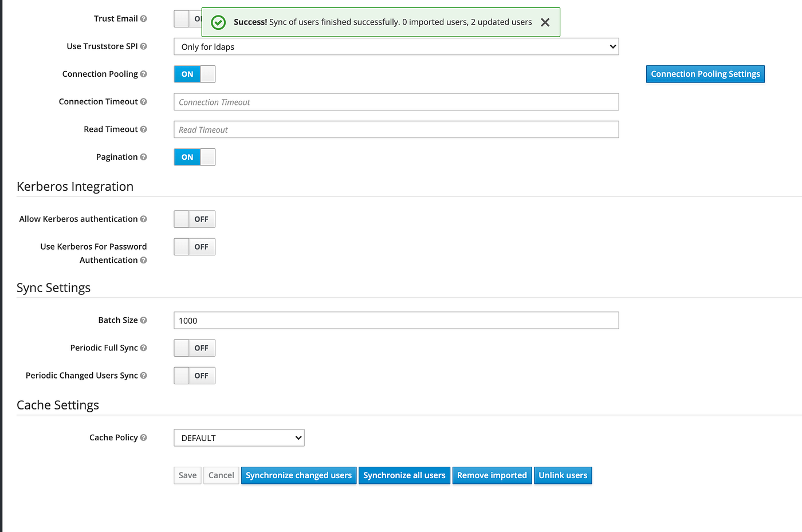Click Remove imported
The image size is (802, 532).
click(x=492, y=475)
